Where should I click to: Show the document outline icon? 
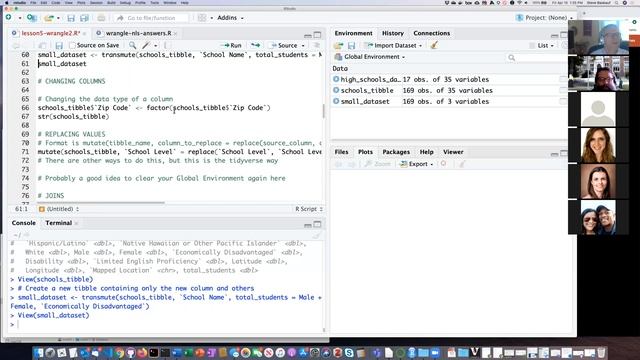(x=317, y=45)
